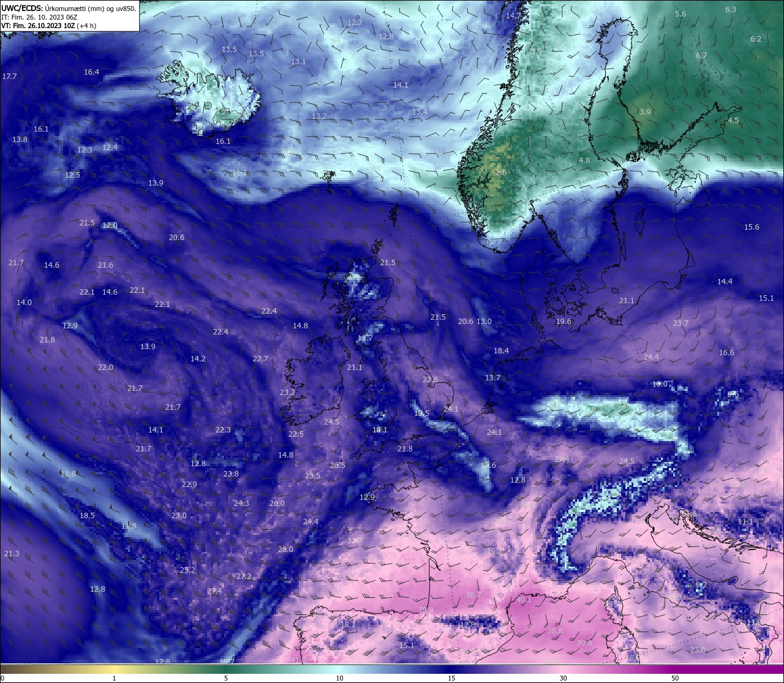Screen dimensions: 784x683
Task: Select the 22.5 value label
Action: click(296, 434)
